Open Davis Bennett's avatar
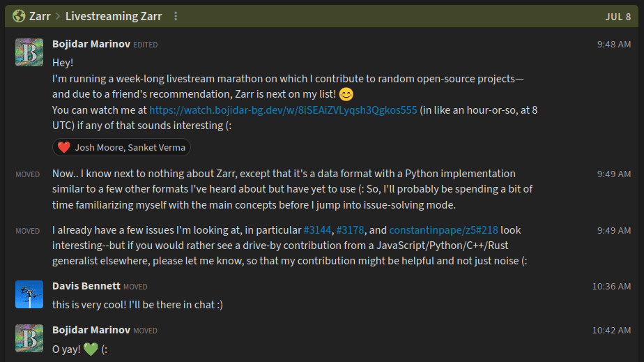 (29, 294)
